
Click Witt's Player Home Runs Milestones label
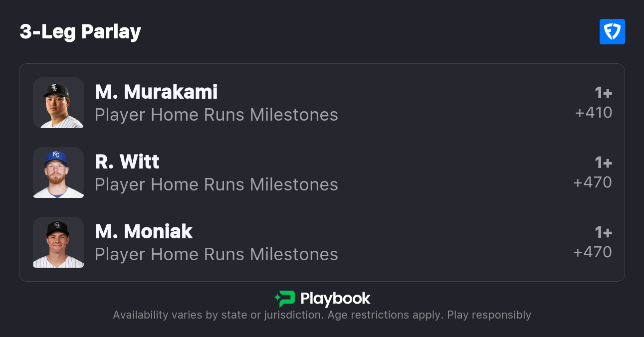point(216,185)
